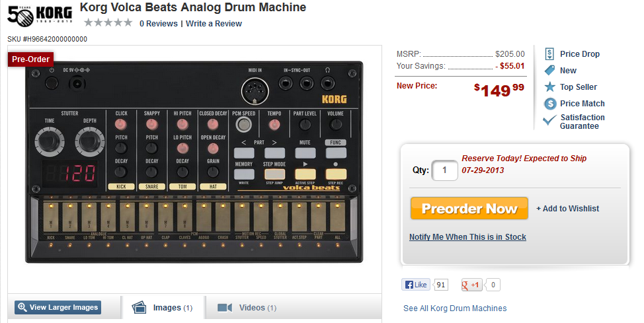This screenshot has width=644, height=323.
Task: Click the Price Drop icon
Action: pos(549,54)
